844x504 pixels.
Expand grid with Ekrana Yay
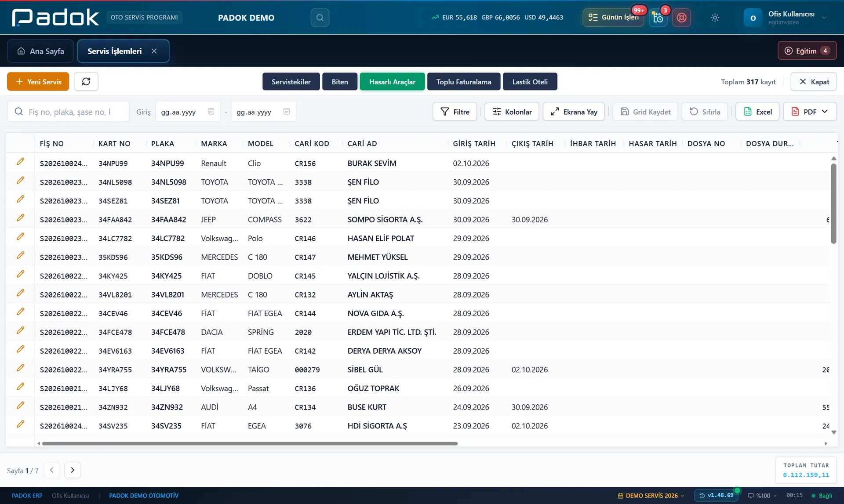coord(574,112)
